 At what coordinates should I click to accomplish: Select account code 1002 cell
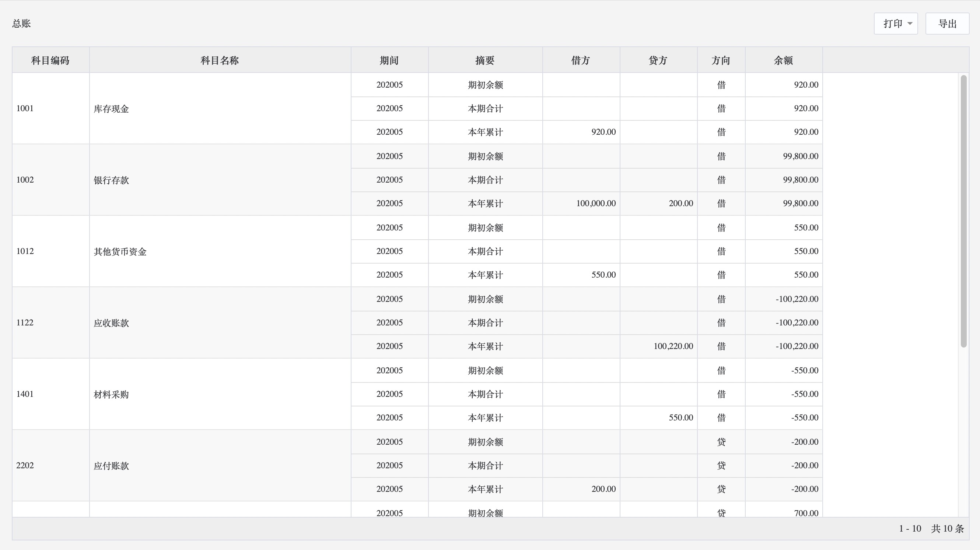point(50,180)
